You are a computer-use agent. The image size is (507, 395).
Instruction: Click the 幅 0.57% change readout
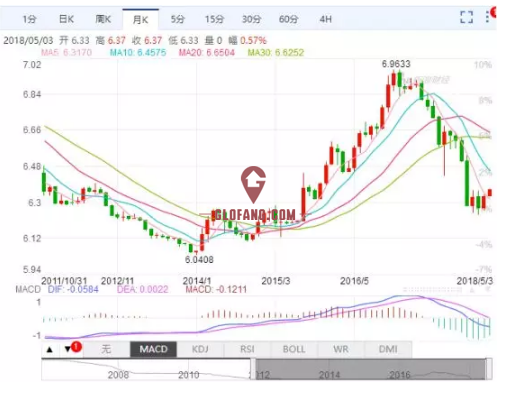coord(247,41)
